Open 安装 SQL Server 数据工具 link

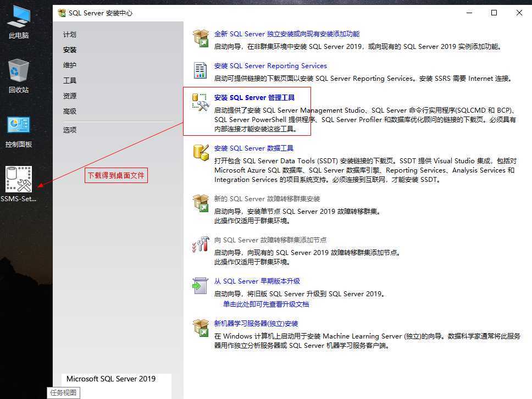click(x=254, y=148)
